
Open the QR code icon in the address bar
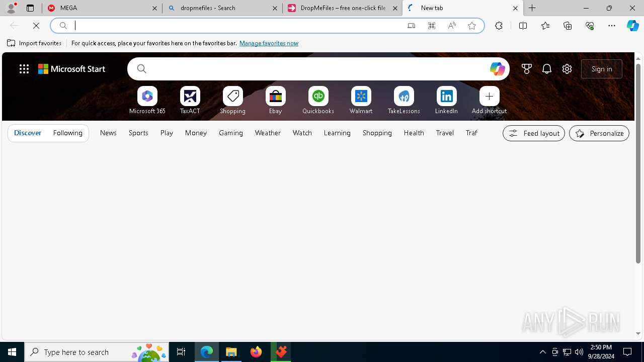pos(432,26)
